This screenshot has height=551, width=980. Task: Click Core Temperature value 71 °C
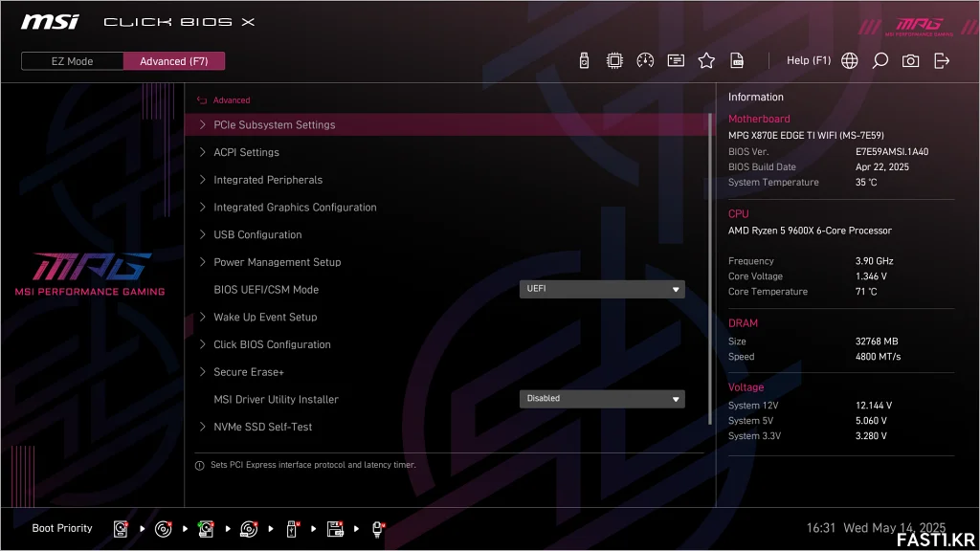866,292
